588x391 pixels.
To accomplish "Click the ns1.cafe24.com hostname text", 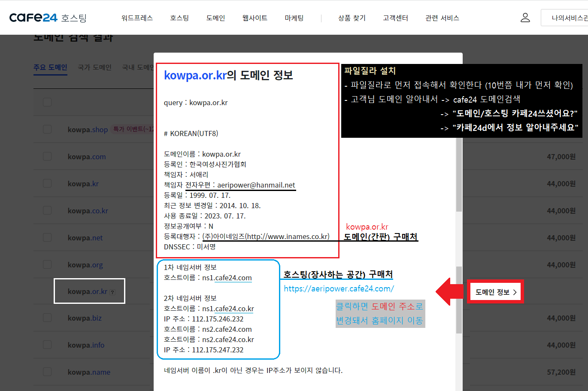I will [x=227, y=278].
